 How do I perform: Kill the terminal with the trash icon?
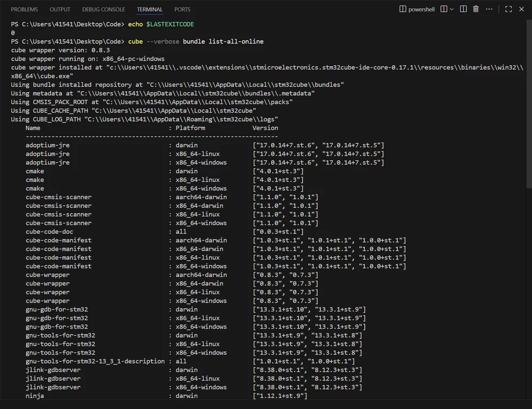[475, 9]
